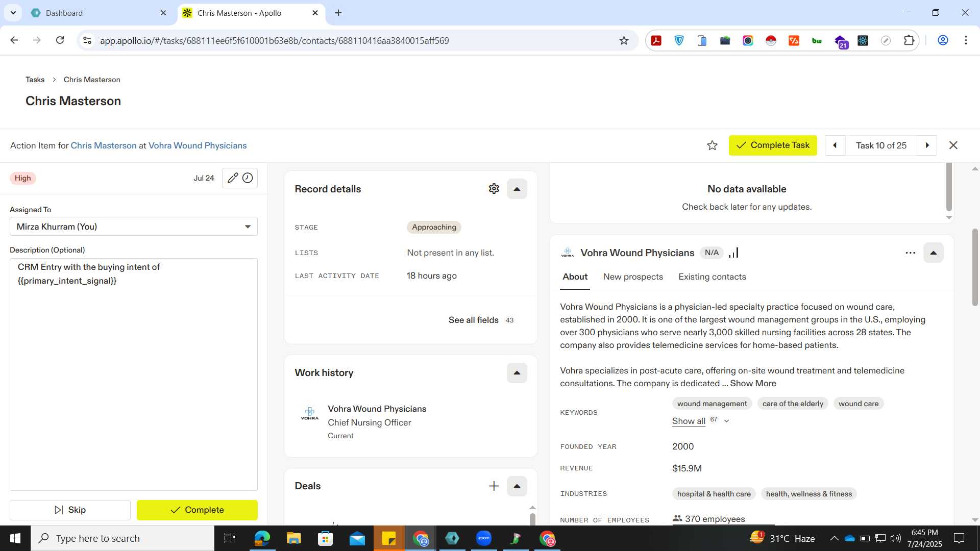
Task: Click Show More in company description
Action: tap(753, 383)
